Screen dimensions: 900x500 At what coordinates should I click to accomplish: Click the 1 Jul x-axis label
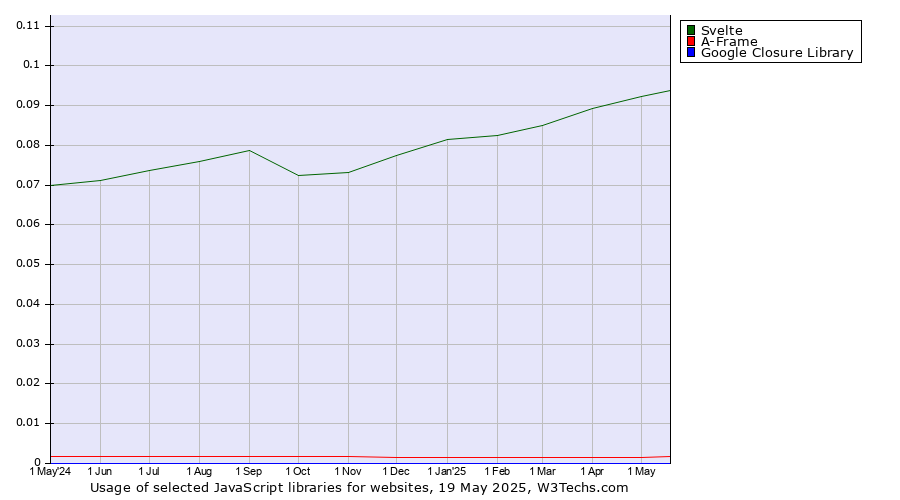(149, 471)
